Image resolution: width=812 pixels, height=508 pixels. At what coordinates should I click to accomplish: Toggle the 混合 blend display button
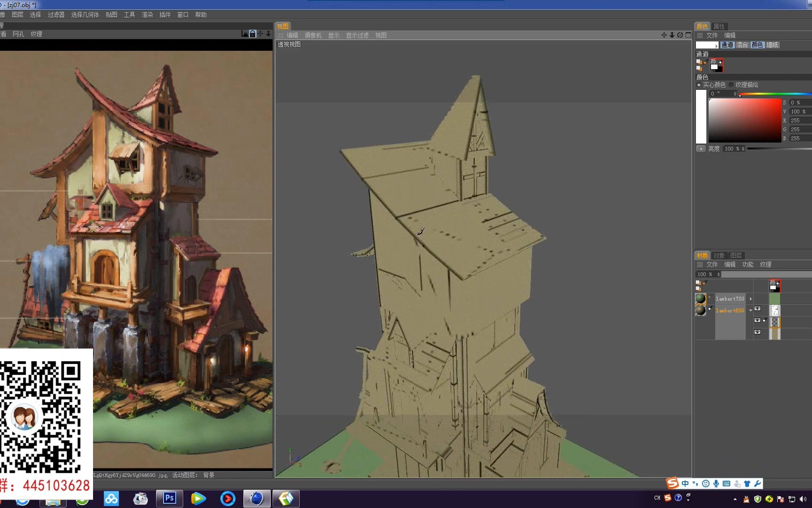tap(742, 45)
